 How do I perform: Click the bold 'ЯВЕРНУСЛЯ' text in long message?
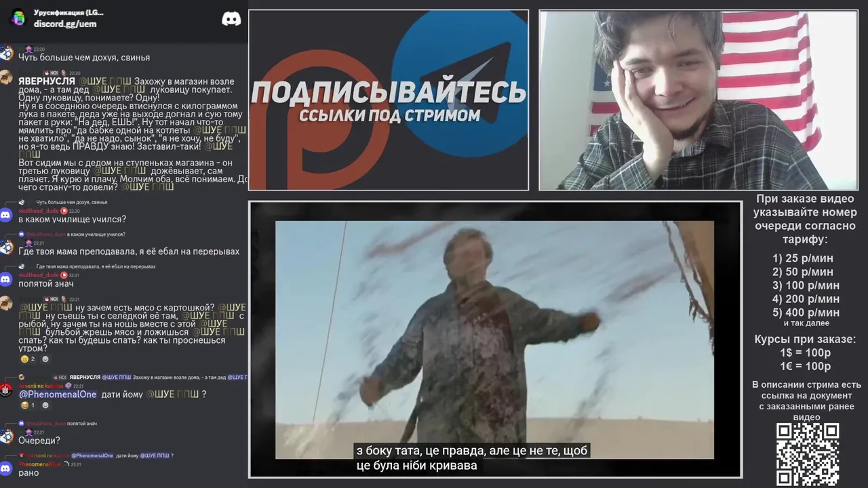[46, 81]
